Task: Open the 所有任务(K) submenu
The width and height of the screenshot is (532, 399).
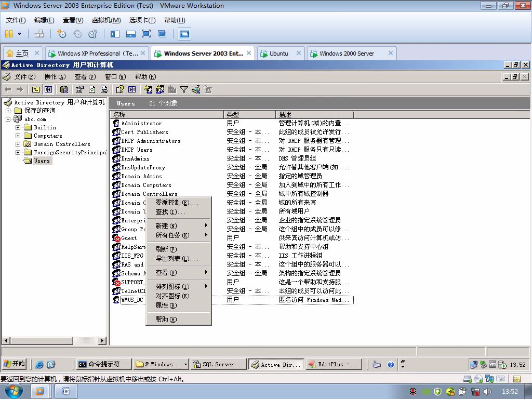Action: pos(179,235)
